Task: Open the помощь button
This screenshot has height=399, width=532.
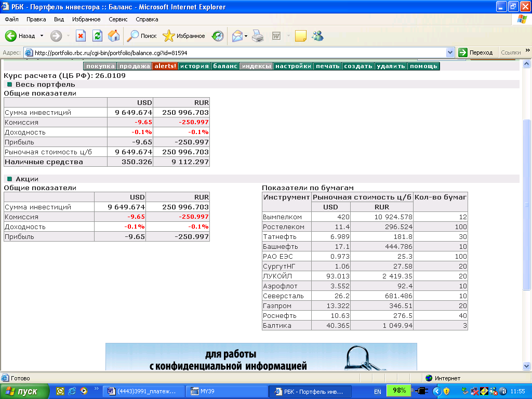Action: tap(423, 66)
